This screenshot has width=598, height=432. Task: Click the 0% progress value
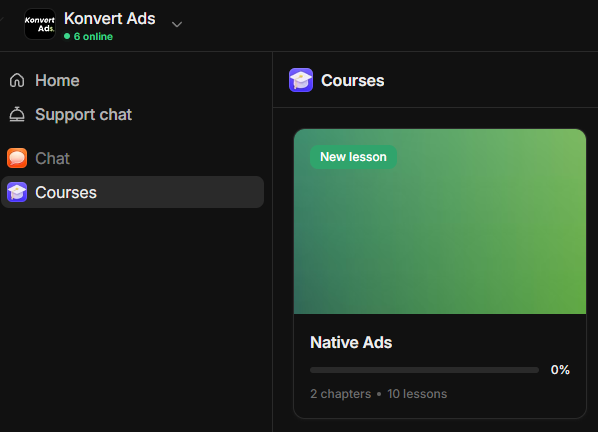(560, 370)
